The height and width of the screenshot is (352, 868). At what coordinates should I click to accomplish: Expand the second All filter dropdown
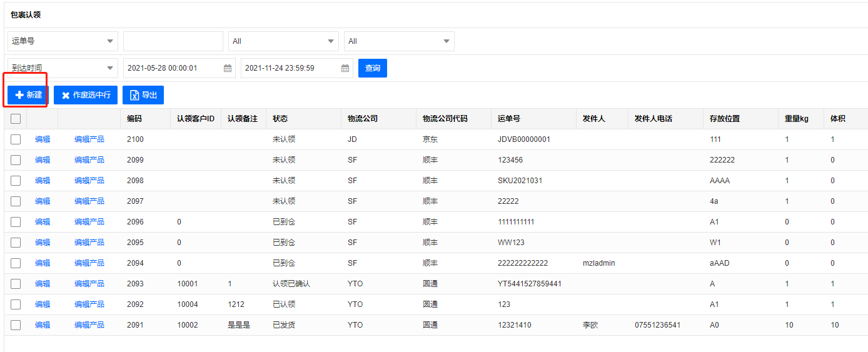399,41
